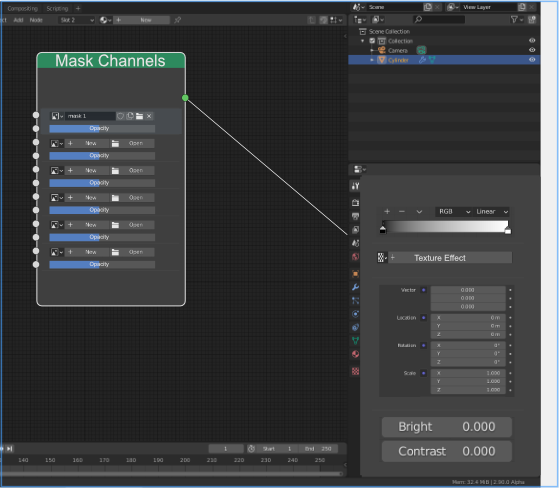The height and width of the screenshot is (488, 559).
Task: Click the pin icon in node header
Action: (x=177, y=20)
